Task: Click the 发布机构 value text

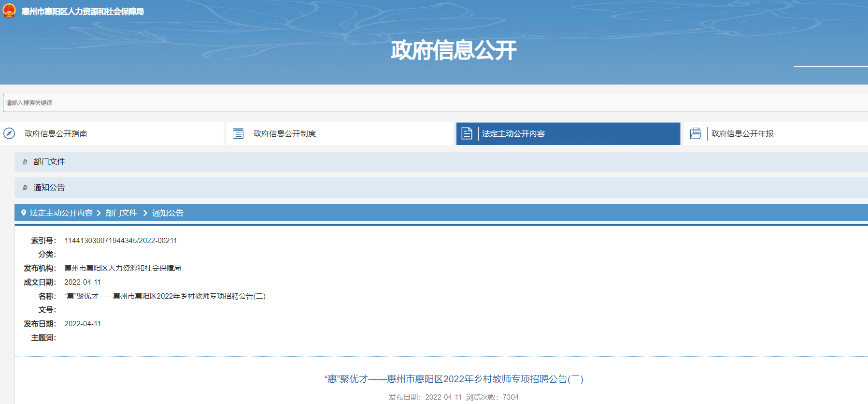Action: (x=123, y=268)
